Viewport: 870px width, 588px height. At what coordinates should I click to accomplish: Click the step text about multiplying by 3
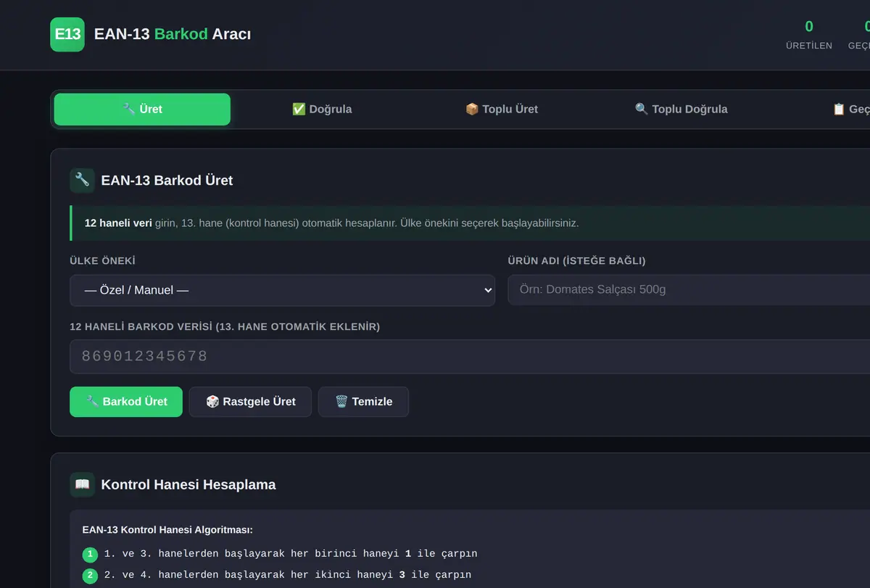point(288,575)
